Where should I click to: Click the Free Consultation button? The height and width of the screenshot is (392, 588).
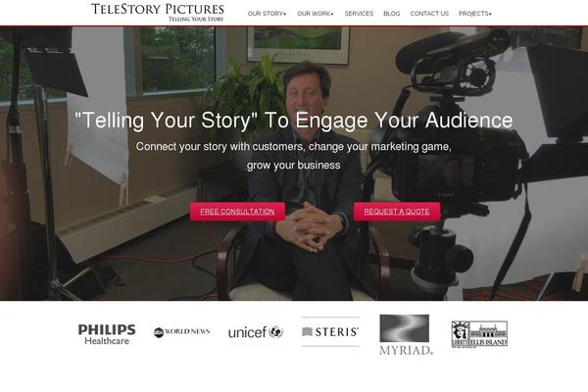237,212
